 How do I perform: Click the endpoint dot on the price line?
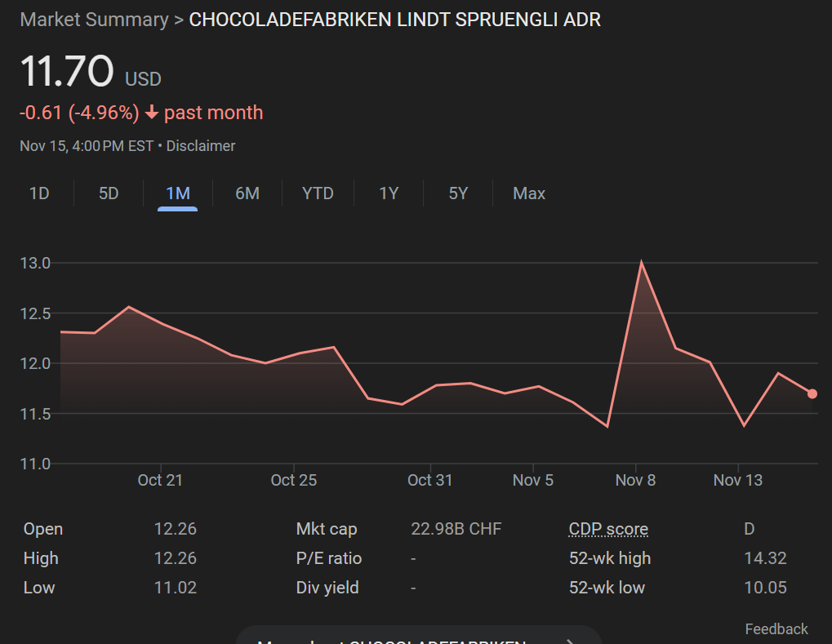(x=812, y=393)
